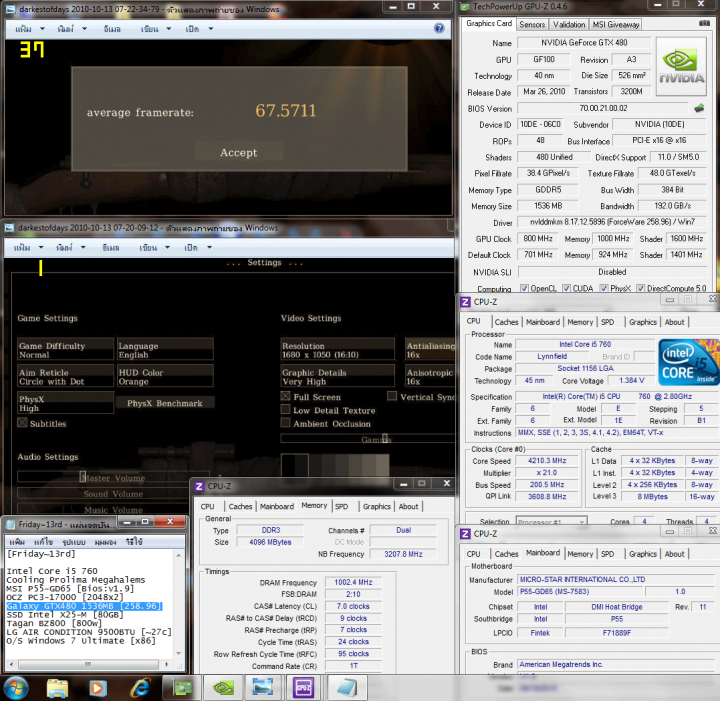The width and height of the screenshot is (720, 701).
Task: Switch to NVIDIA taskbar icon
Action: (x=223, y=688)
